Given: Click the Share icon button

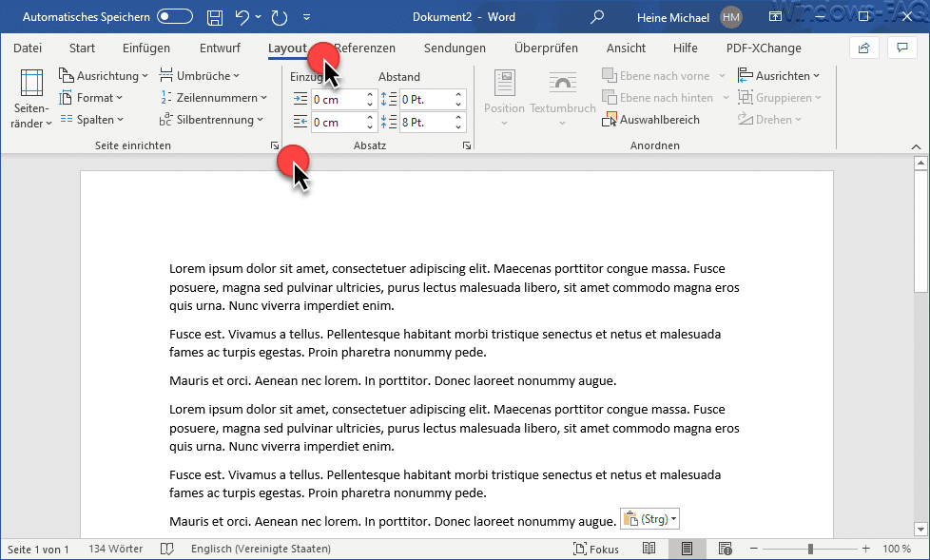Looking at the screenshot, I should click(864, 48).
